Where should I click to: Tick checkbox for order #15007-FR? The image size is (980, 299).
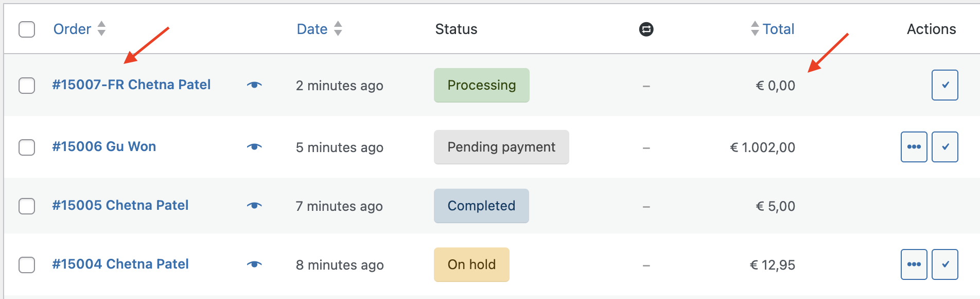point(27,86)
